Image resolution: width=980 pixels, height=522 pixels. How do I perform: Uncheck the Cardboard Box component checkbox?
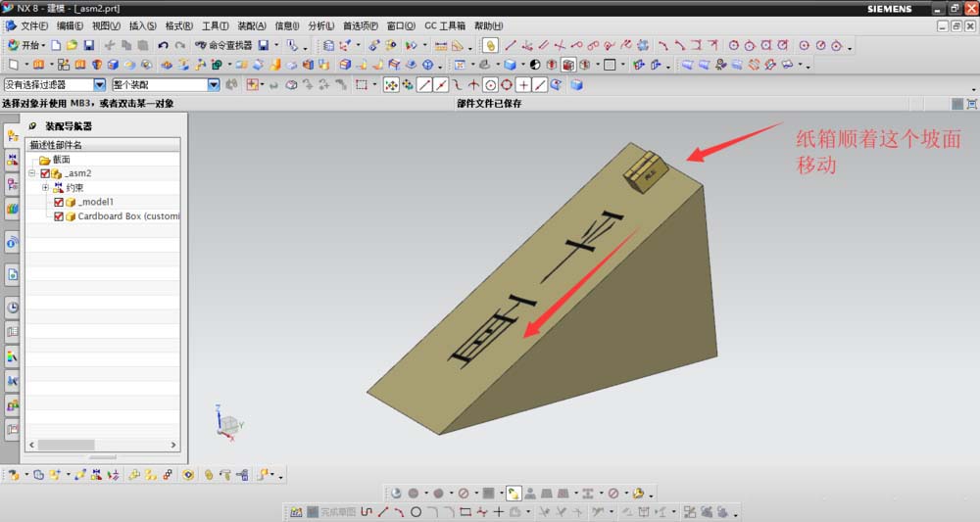tap(59, 216)
